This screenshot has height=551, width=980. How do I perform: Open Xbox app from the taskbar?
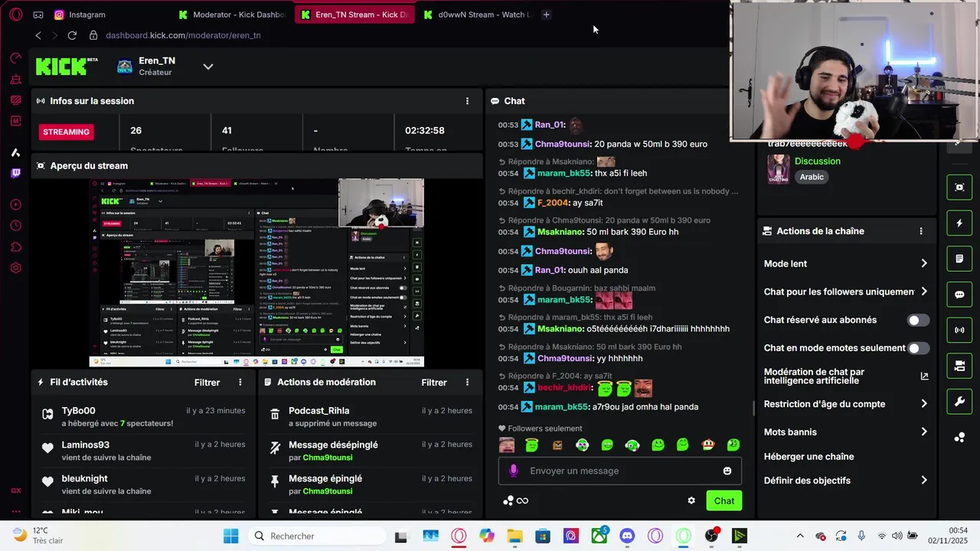pos(599,536)
